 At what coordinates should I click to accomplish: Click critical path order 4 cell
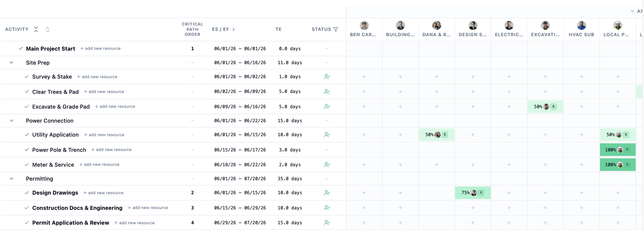(192, 223)
